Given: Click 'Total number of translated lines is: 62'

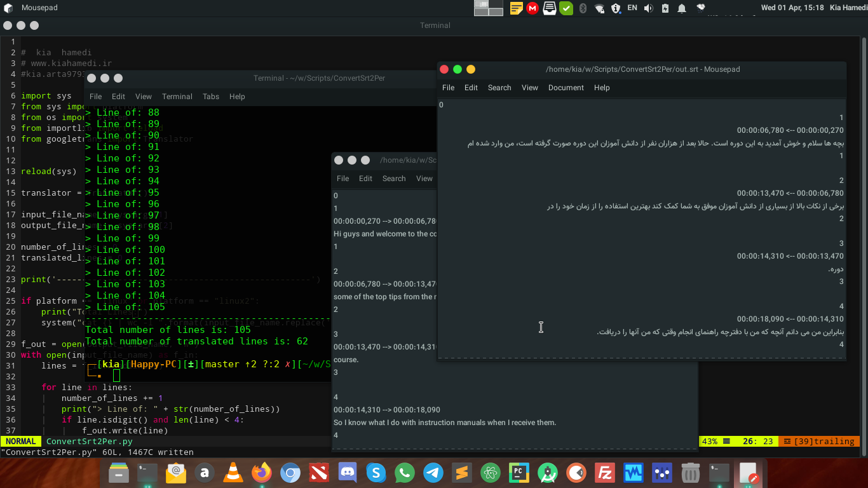Looking at the screenshot, I should (196, 341).
